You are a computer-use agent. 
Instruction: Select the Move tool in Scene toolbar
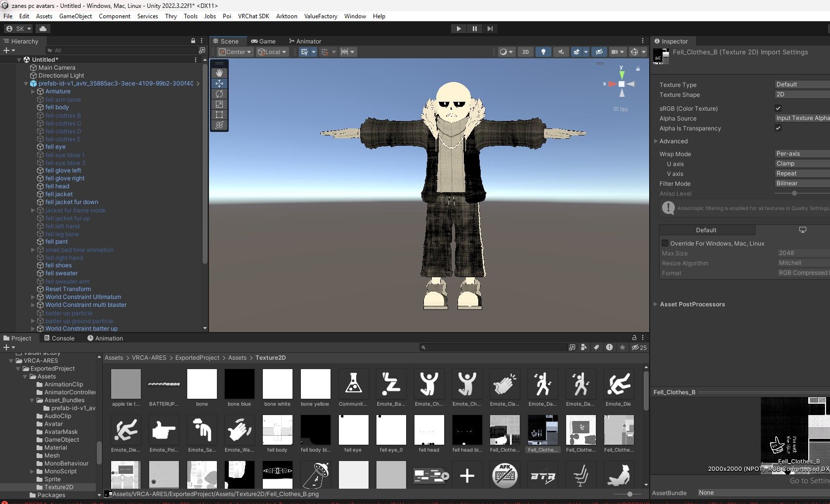coord(219,84)
